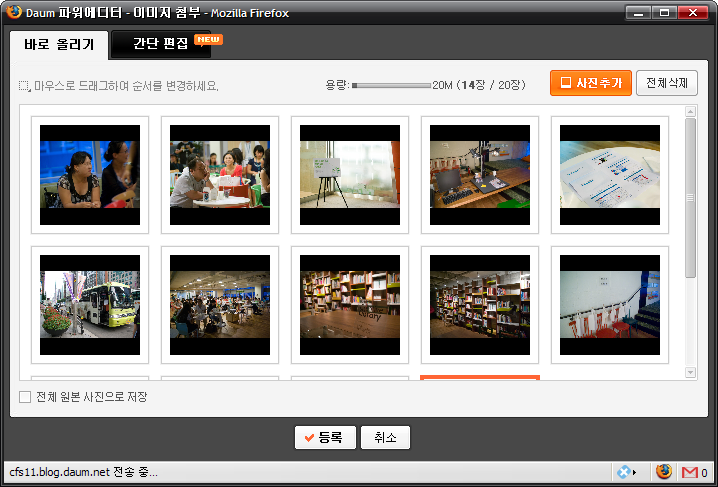This screenshot has width=718, height=487.
Task: Select thumbnail of crowded cafe hall
Action: click(x=220, y=305)
